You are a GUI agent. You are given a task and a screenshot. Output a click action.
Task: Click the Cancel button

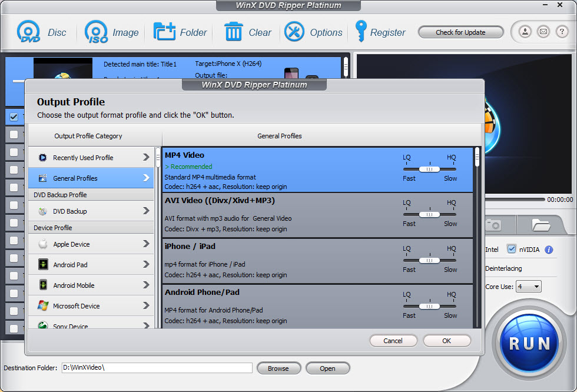tap(393, 341)
